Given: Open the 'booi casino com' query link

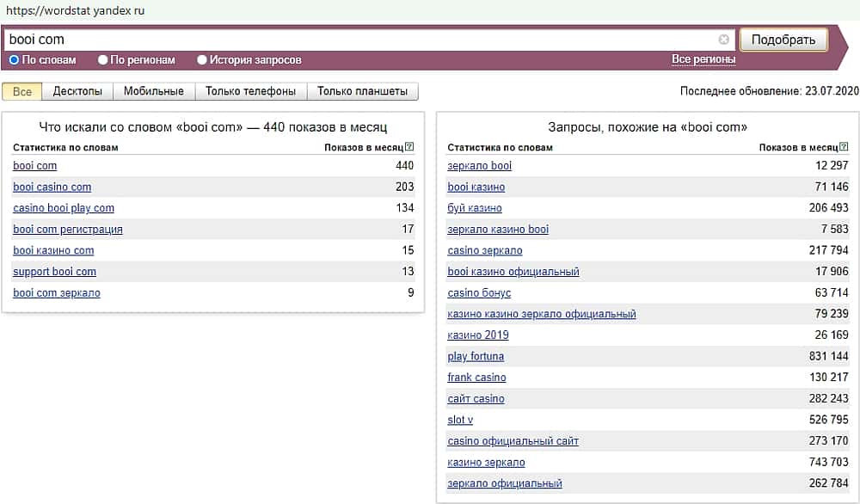Looking at the screenshot, I should (x=52, y=187).
